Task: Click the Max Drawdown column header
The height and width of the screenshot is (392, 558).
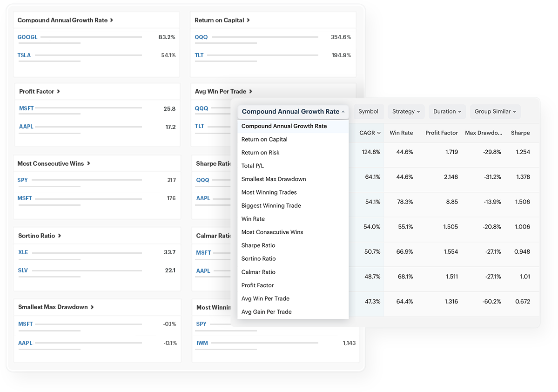Action: point(484,133)
